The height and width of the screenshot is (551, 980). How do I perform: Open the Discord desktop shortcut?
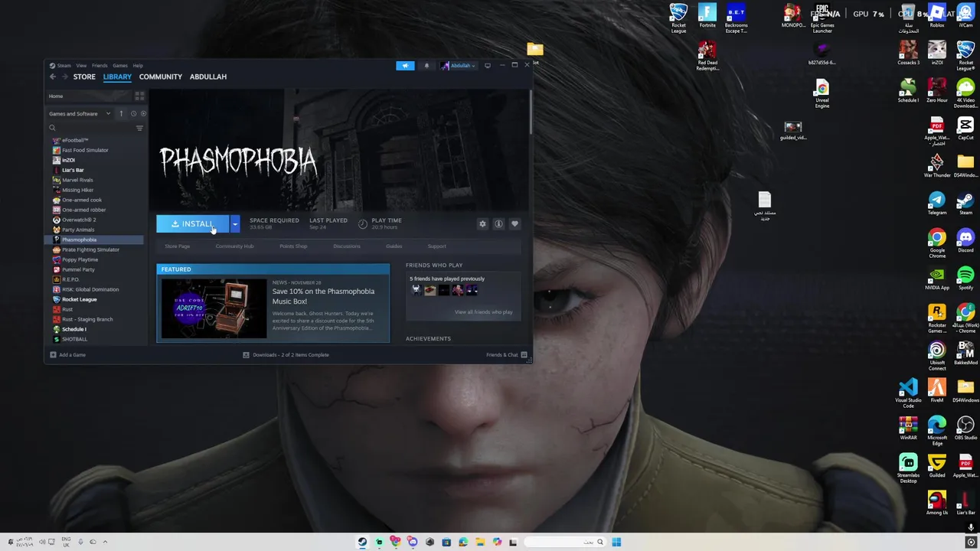tap(965, 242)
